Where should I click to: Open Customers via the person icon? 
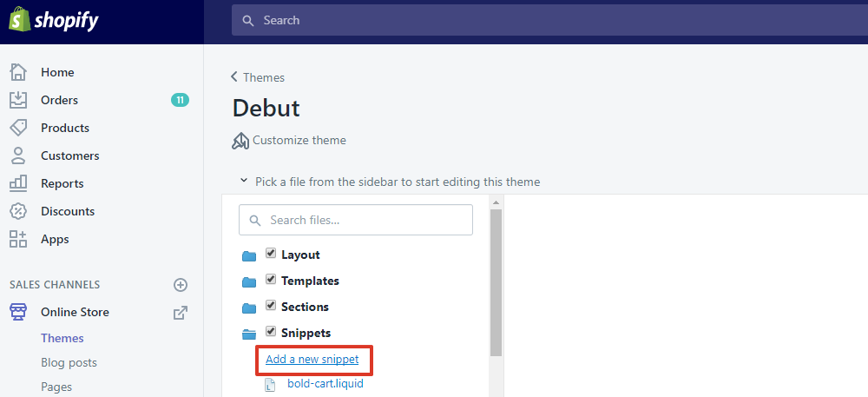click(18, 155)
